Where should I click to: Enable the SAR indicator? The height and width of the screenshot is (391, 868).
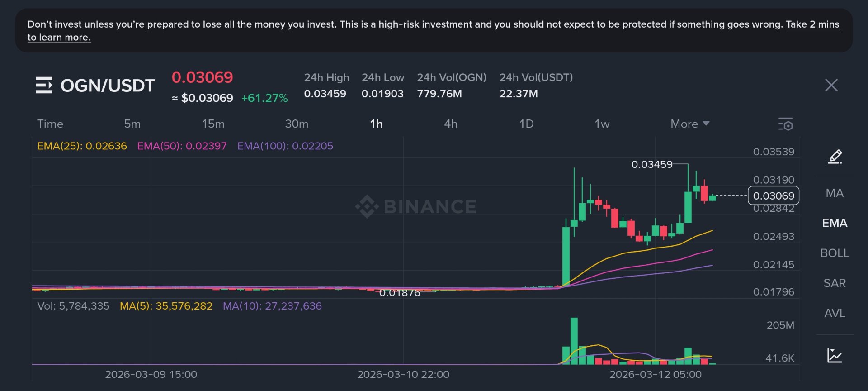(x=834, y=283)
